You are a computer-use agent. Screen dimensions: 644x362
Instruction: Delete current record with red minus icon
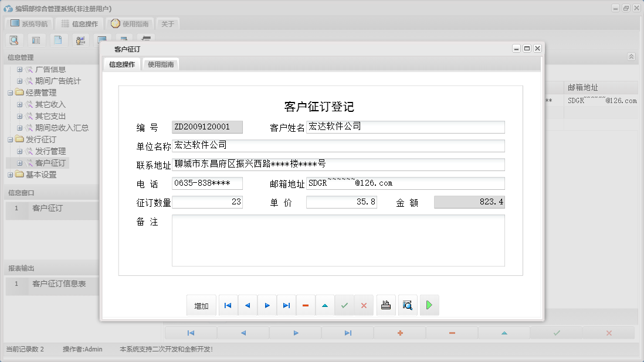click(x=306, y=305)
